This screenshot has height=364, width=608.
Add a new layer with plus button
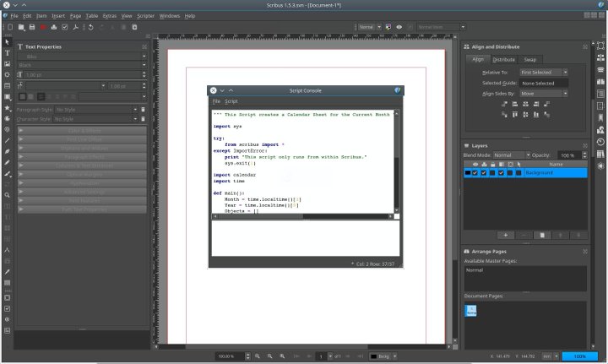click(x=505, y=234)
